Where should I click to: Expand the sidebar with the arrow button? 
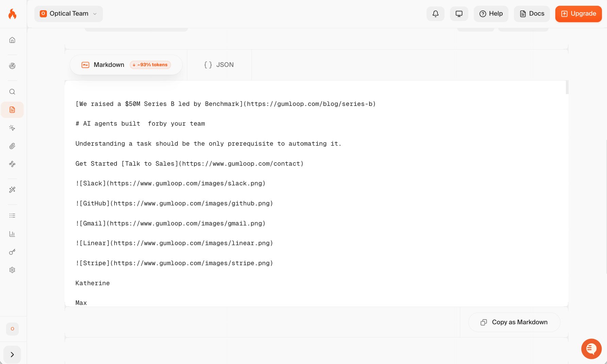pyautogui.click(x=12, y=354)
